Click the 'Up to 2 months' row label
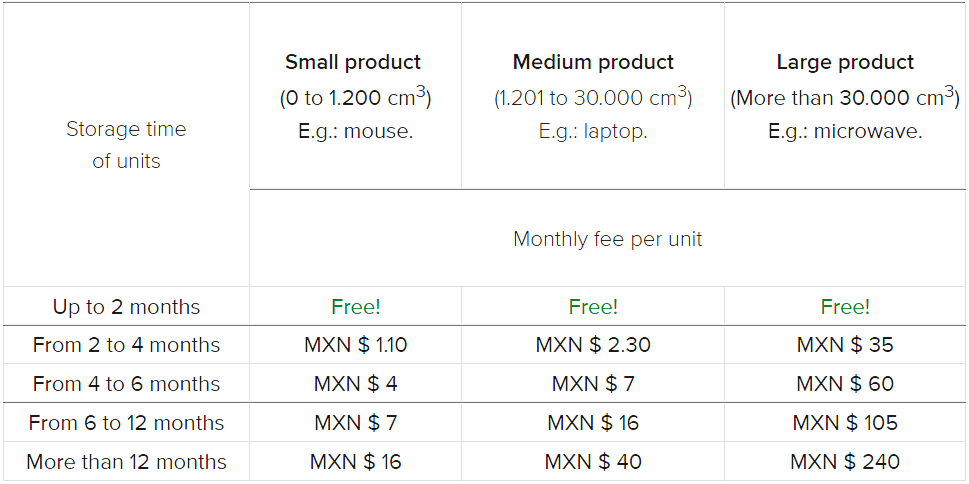This screenshot has height=484, width=969. [x=126, y=307]
